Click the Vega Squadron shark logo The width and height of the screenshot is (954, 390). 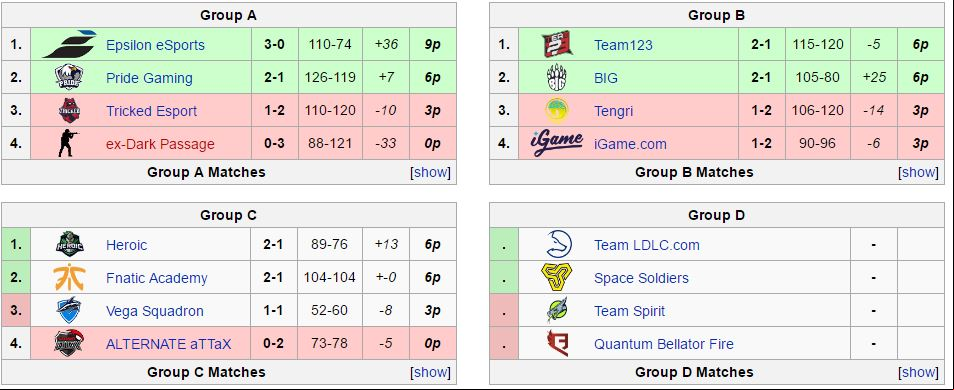tap(69, 310)
